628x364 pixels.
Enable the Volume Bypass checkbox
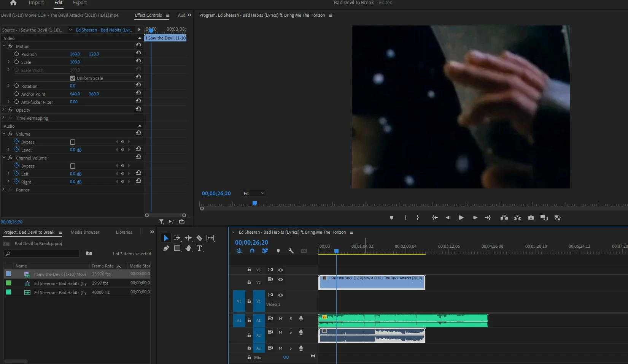(73, 142)
